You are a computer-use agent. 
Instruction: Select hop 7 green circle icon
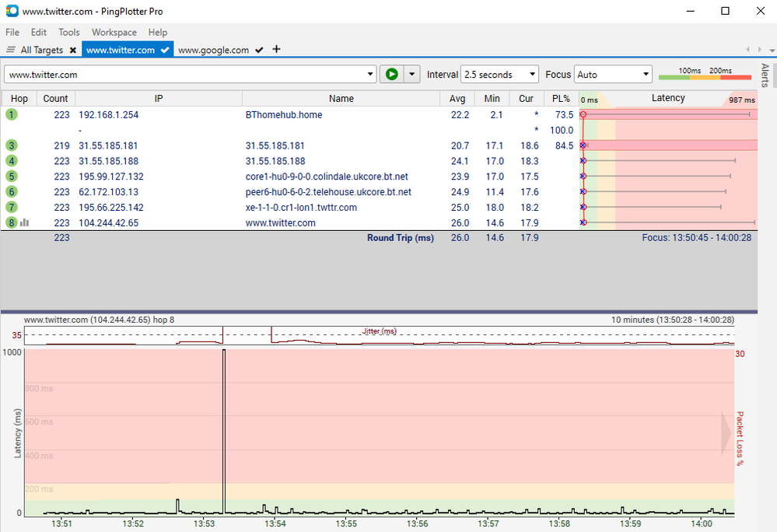click(x=12, y=207)
